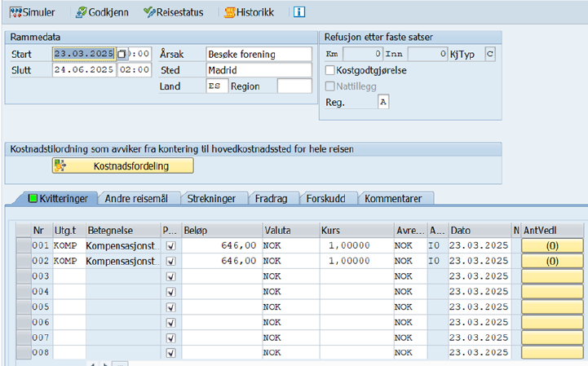Image resolution: width=588 pixels, height=366 pixels.
Task: Click Kompensasjonst.. description in row 002
Action: click(123, 262)
